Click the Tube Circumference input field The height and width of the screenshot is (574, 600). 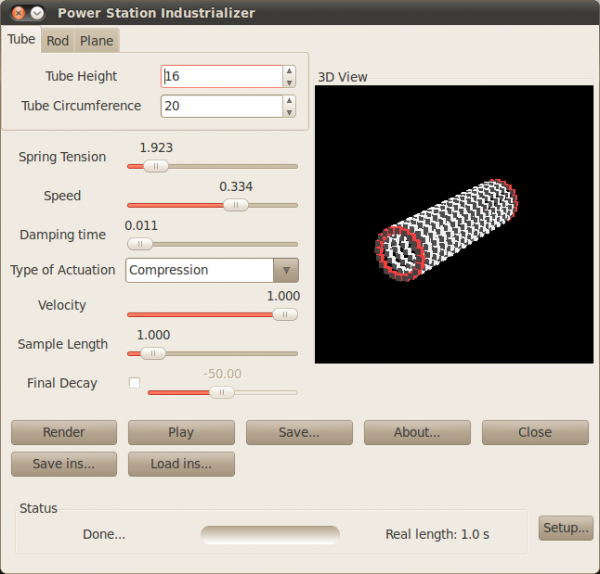[x=222, y=106]
